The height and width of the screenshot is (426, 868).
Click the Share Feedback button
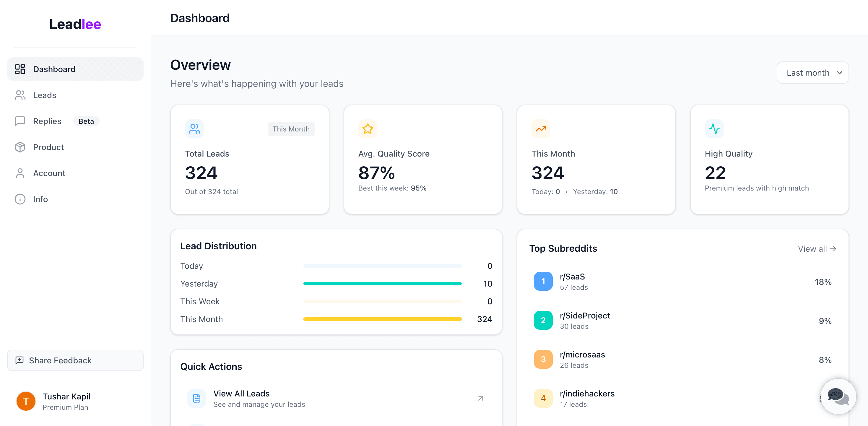[75, 360]
